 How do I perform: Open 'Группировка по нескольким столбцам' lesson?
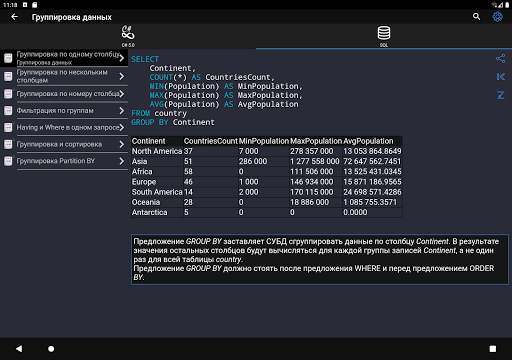click(64, 76)
